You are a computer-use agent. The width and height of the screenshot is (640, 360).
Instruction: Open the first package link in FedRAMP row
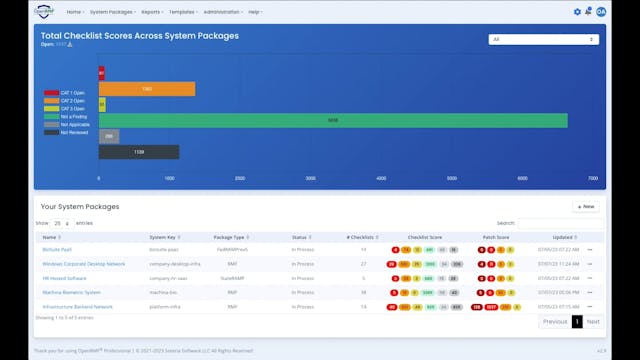(x=57, y=250)
